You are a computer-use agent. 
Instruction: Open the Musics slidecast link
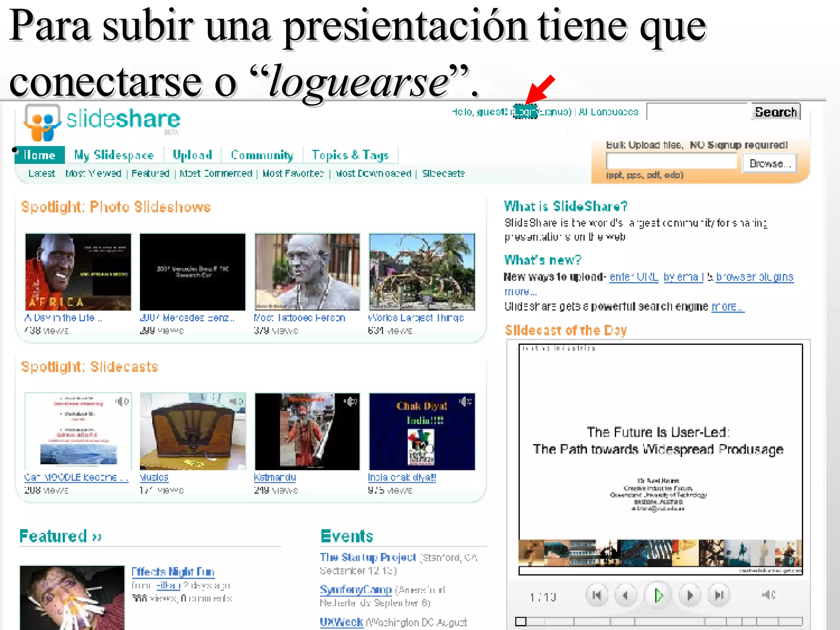click(x=154, y=477)
